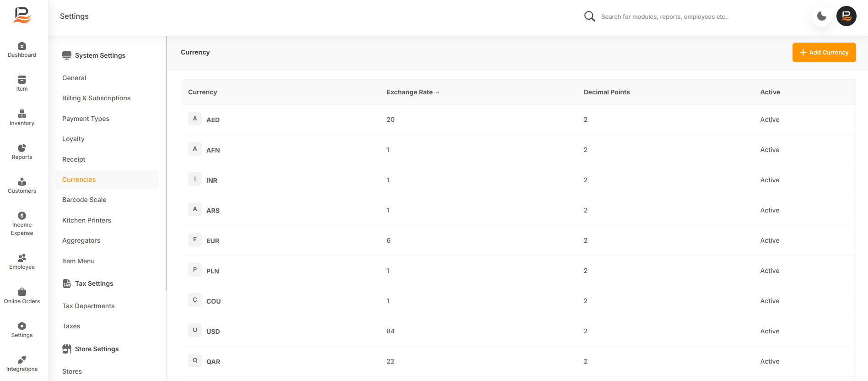This screenshot has height=381, width=868.
Task: Click the Currency column header
Action: pyautogui.click(x=202, y=92)
